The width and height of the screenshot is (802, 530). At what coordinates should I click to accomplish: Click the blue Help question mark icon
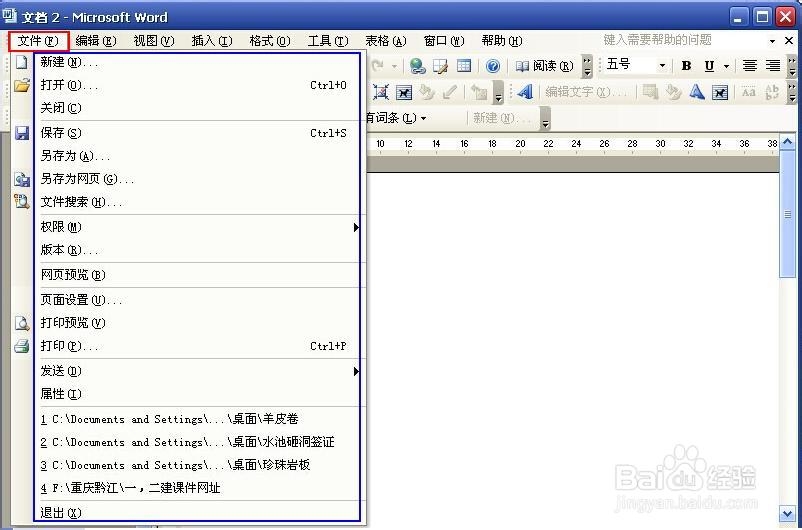[x=493, y=66]
